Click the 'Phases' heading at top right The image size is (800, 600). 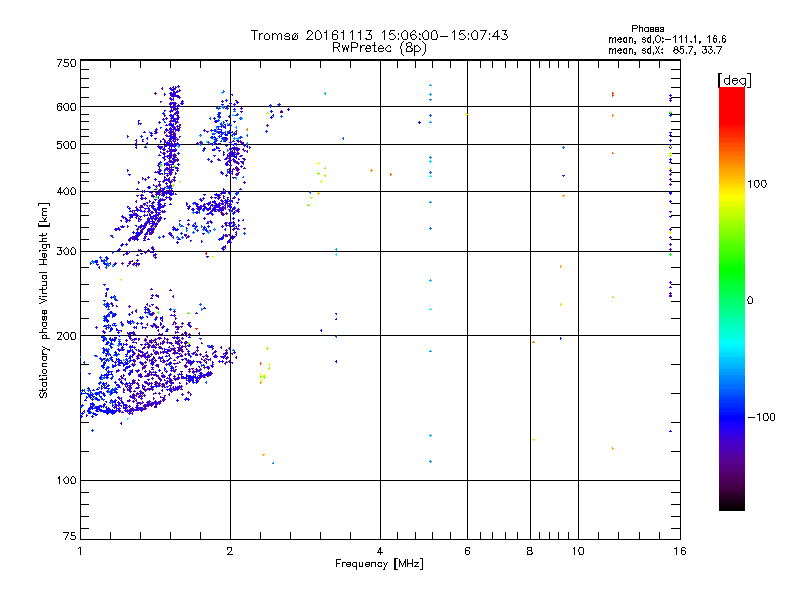(647, 29)
